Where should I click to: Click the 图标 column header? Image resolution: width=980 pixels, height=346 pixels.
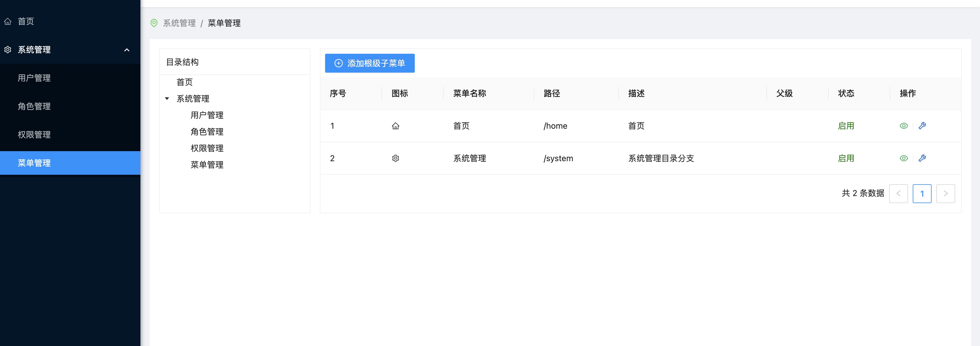400,93
